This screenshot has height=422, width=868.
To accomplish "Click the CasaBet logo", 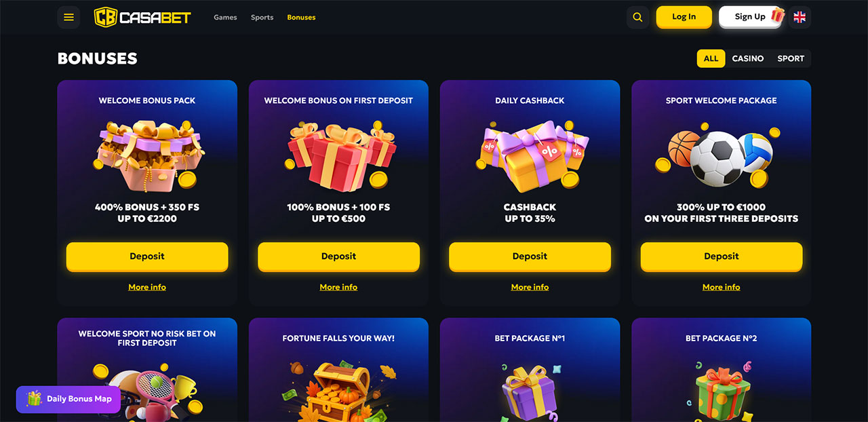I will tap(142, 17).
